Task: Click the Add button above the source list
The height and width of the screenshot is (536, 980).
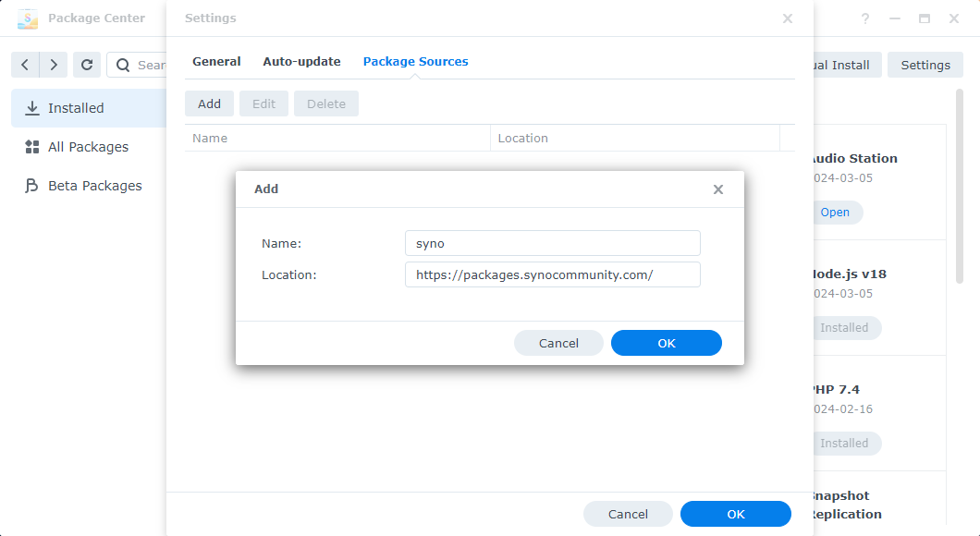Action: point(209,104)
